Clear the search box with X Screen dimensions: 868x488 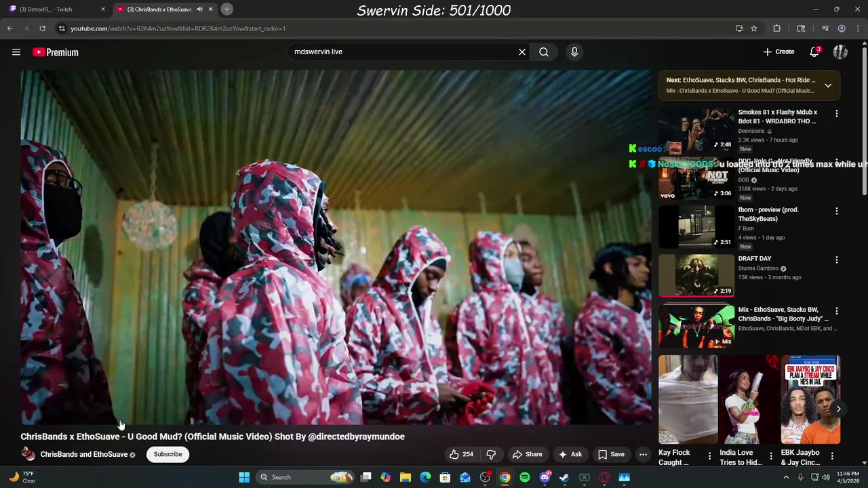tap(522, 52)
